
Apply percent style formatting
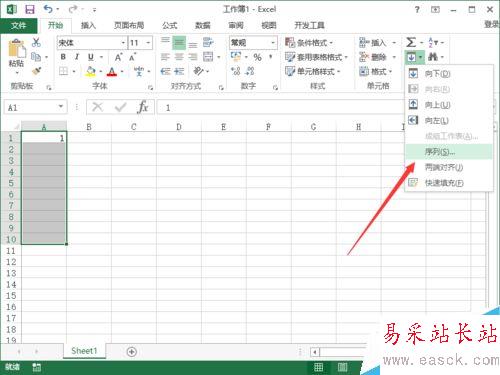(257, 57)
